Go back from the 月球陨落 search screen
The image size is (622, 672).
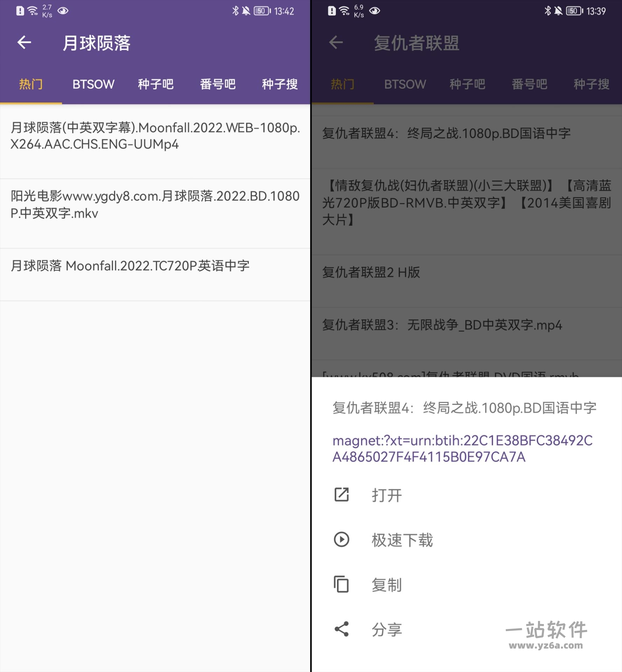[x=24, y=43]
